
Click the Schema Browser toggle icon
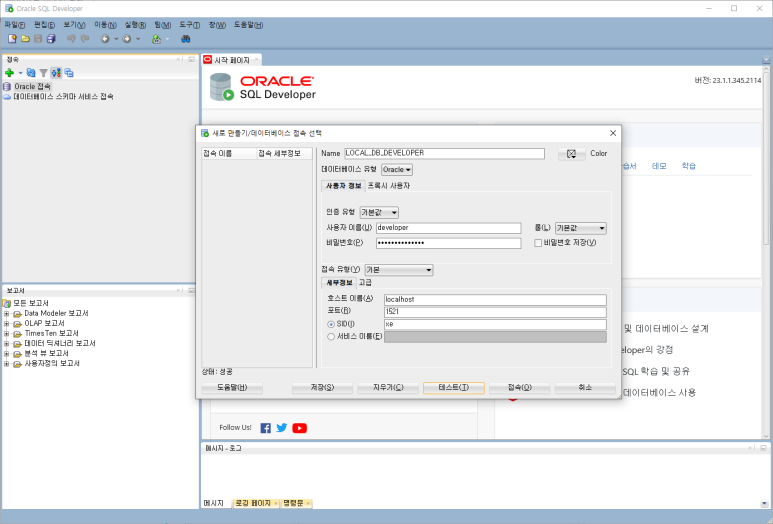(x=56, y=73)
